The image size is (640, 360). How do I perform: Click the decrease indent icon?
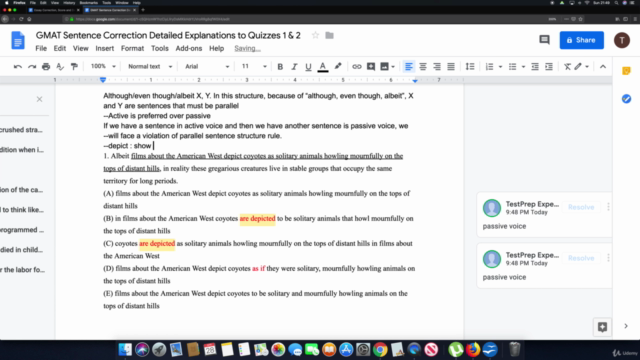[535, 67]
